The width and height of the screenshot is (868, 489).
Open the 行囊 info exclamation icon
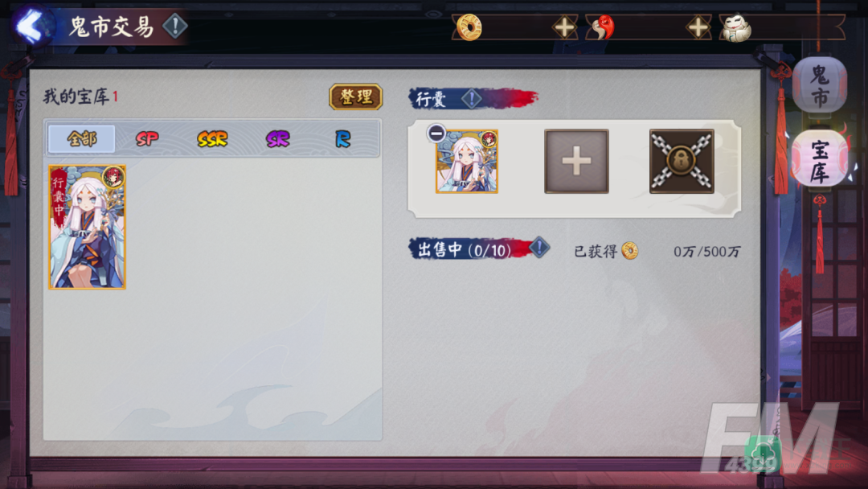click(472, 99)
